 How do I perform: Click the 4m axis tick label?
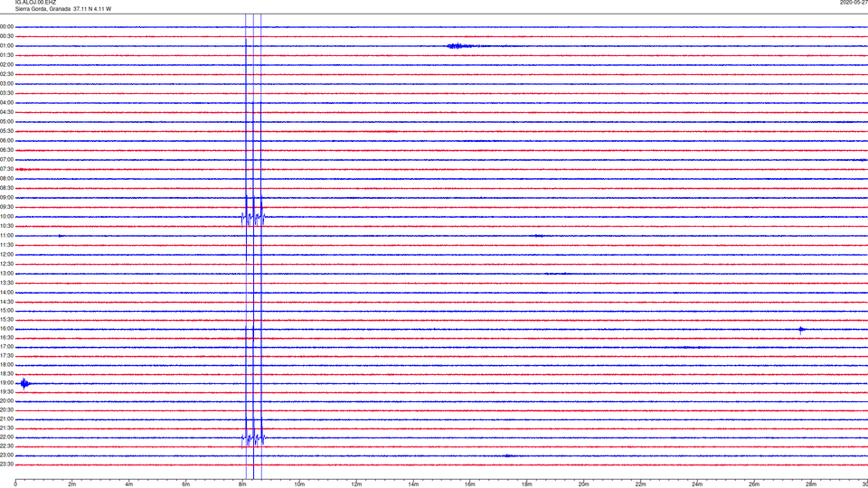point(129,484)
